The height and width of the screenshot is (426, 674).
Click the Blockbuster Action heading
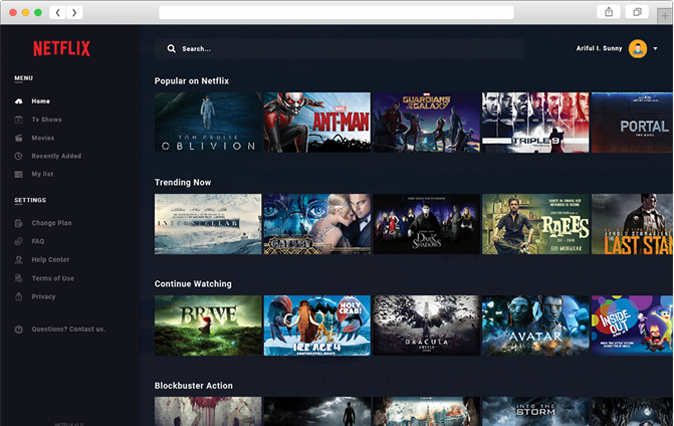pos(193,386)
